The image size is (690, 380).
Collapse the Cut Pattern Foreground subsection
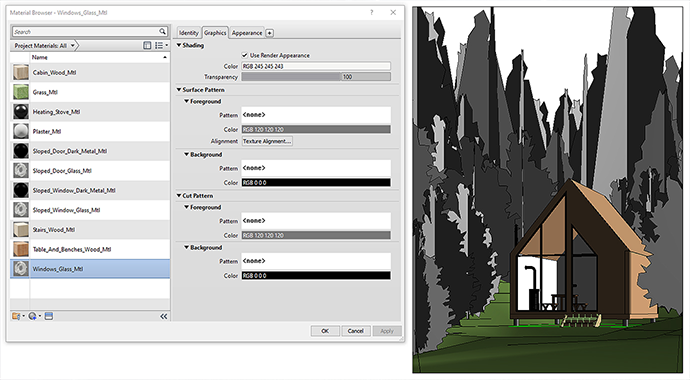pyautogui.click(x=187, y=207)
